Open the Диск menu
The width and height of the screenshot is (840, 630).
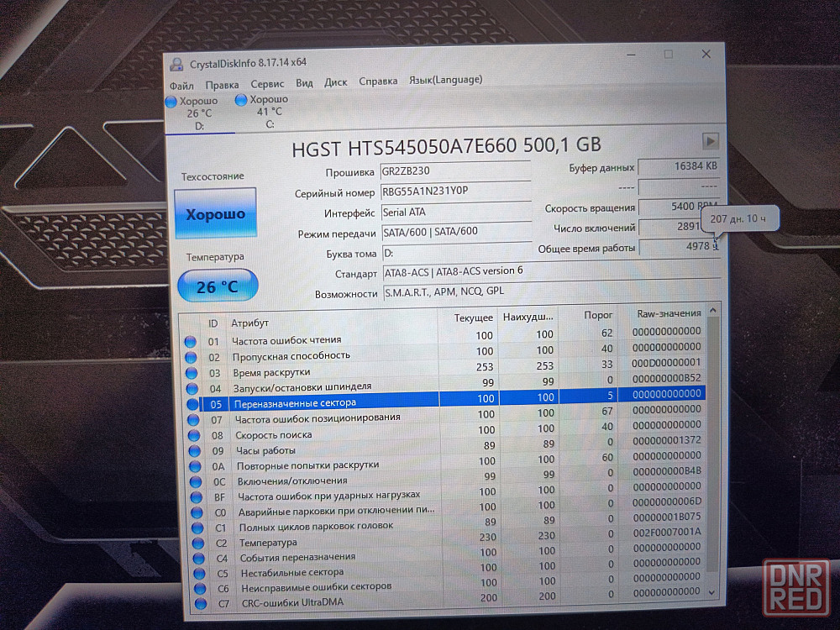click(335, 82)
